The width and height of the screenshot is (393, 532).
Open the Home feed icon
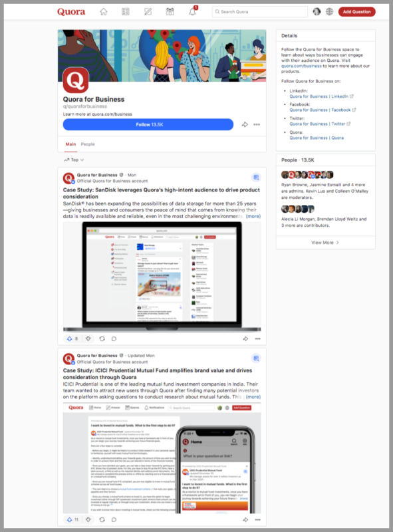[104, 12]
